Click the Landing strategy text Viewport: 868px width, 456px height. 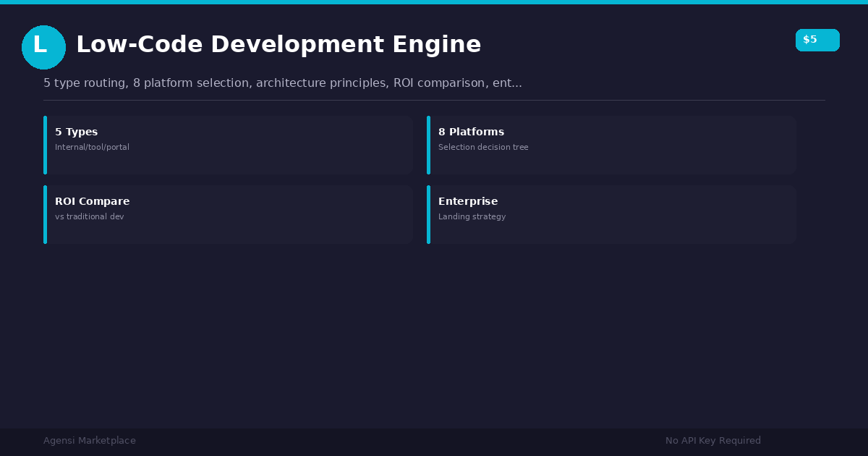pos(472,217)
